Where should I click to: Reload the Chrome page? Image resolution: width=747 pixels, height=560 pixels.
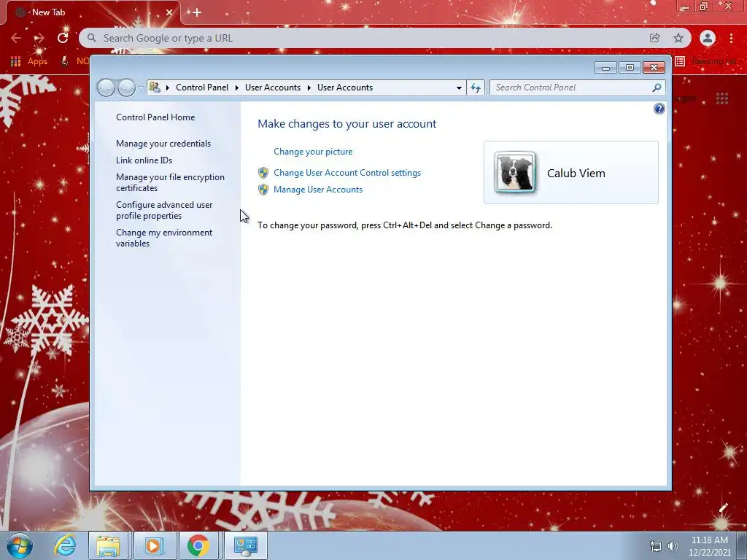[x=63, y=38]
